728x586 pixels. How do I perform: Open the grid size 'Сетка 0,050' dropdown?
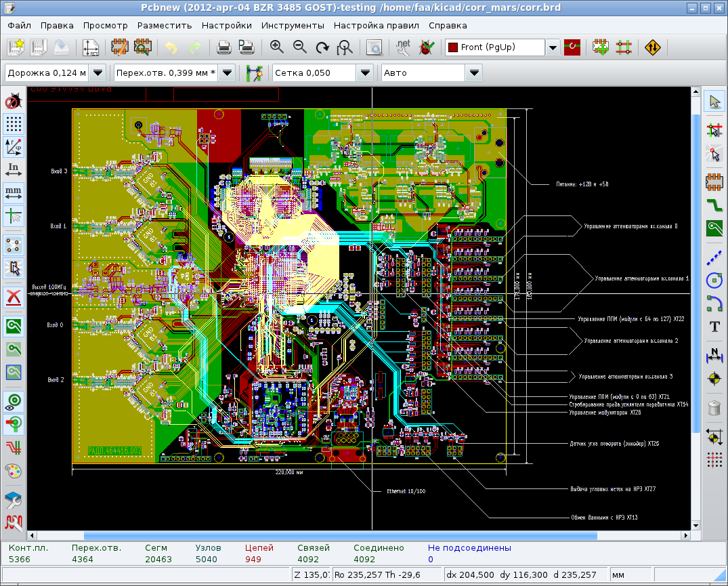[x=365, y=72]
